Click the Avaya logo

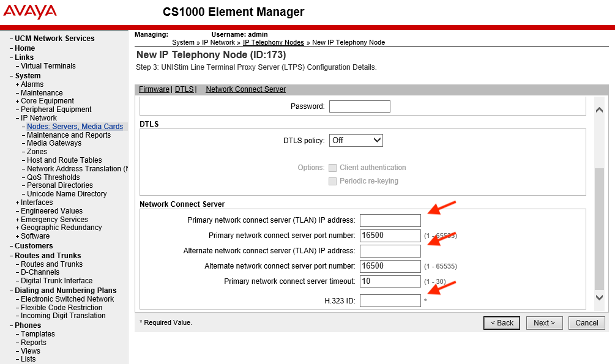point(30,12)
